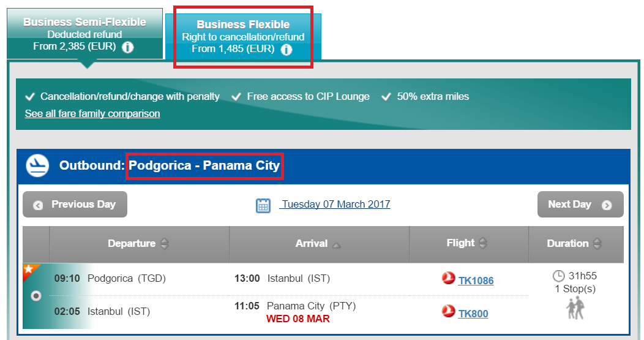This screenshot has height=340, width=644.
Task: Click the orange star best-offer badge
Action: [29, 271]
